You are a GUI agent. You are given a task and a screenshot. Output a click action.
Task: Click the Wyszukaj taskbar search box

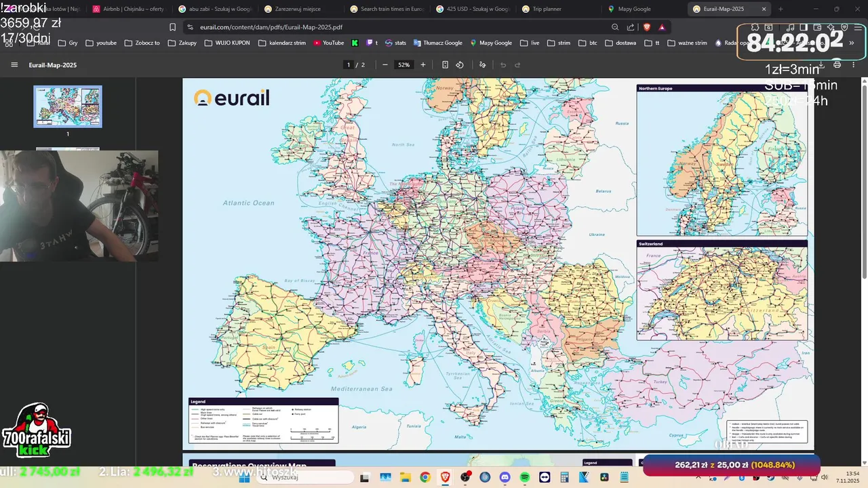(305, 477)
